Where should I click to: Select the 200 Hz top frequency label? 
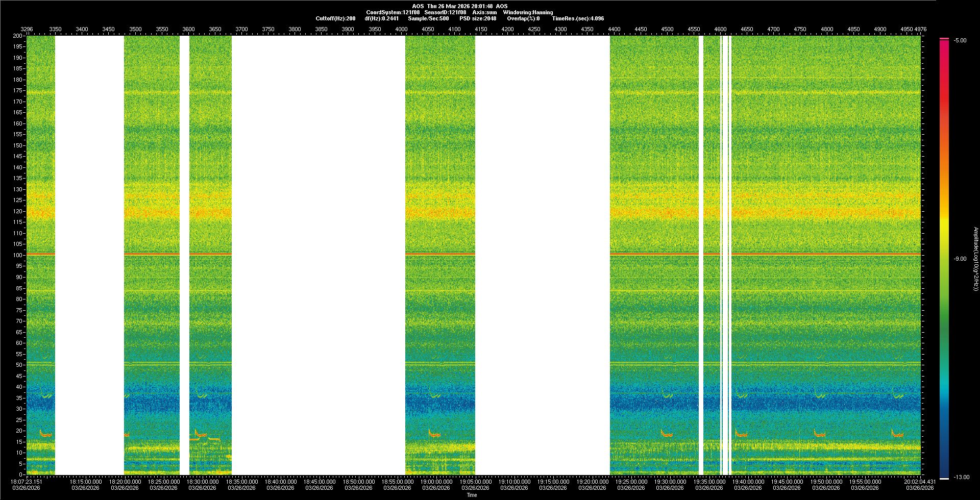[18, 36]
